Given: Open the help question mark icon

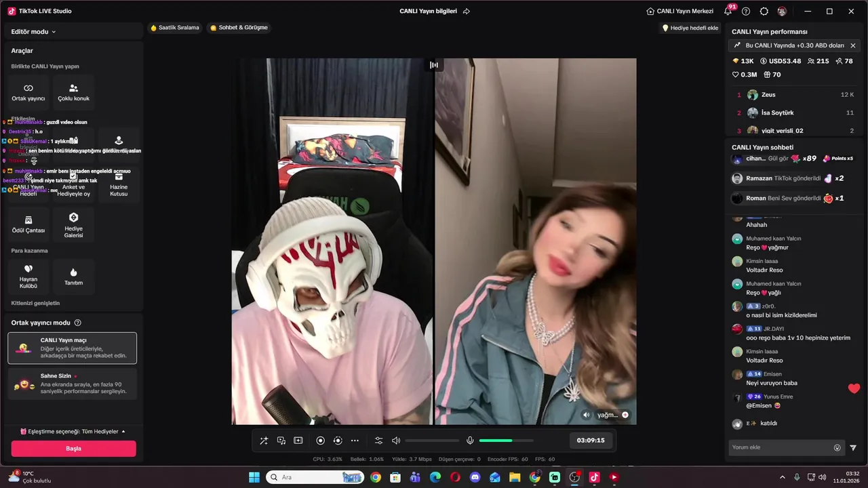Looking at the screenshot, I should 746,12.
